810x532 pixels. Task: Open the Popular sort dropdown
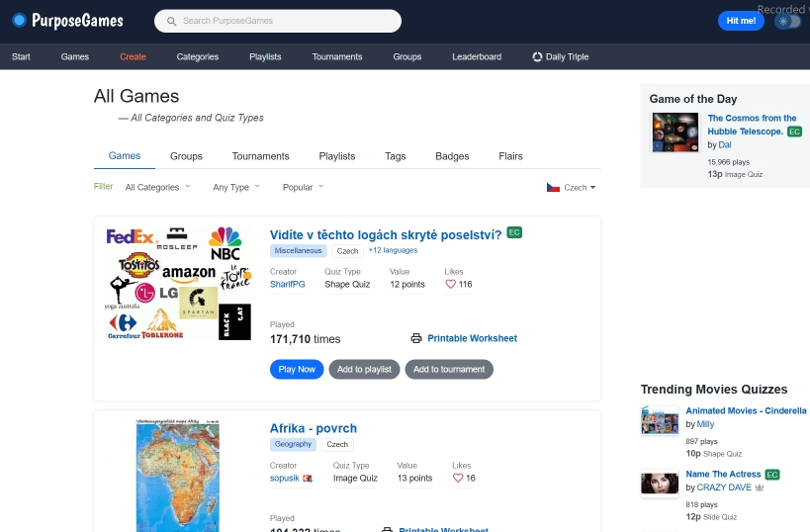[303, 187]
